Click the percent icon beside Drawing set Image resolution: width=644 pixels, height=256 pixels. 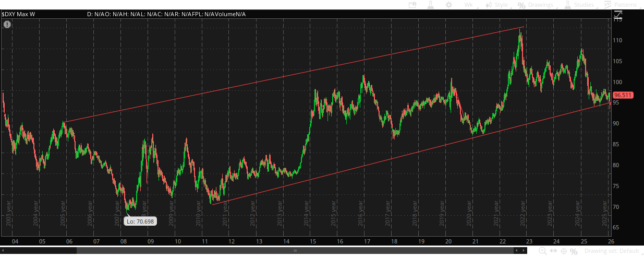pyautogui.click(x=574, y=251)
